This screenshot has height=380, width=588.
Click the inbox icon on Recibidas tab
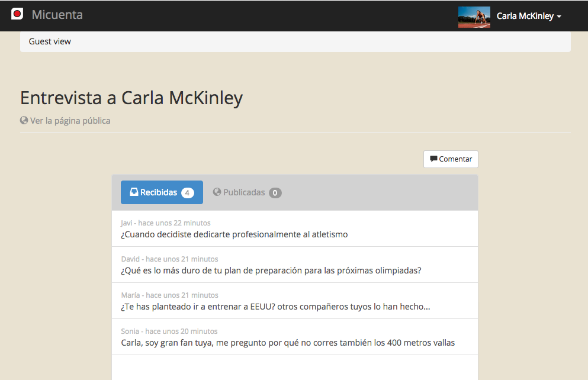coord(134,192)
